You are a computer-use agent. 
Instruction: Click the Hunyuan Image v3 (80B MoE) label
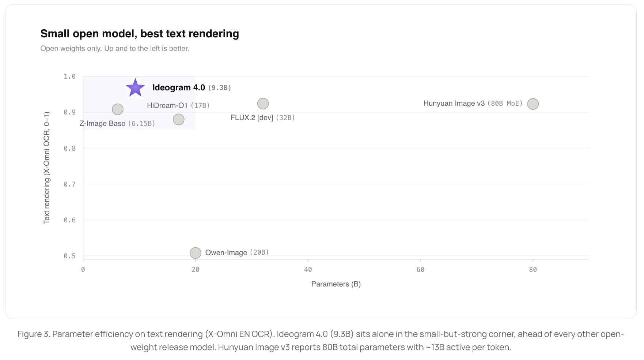coord(473,104)
